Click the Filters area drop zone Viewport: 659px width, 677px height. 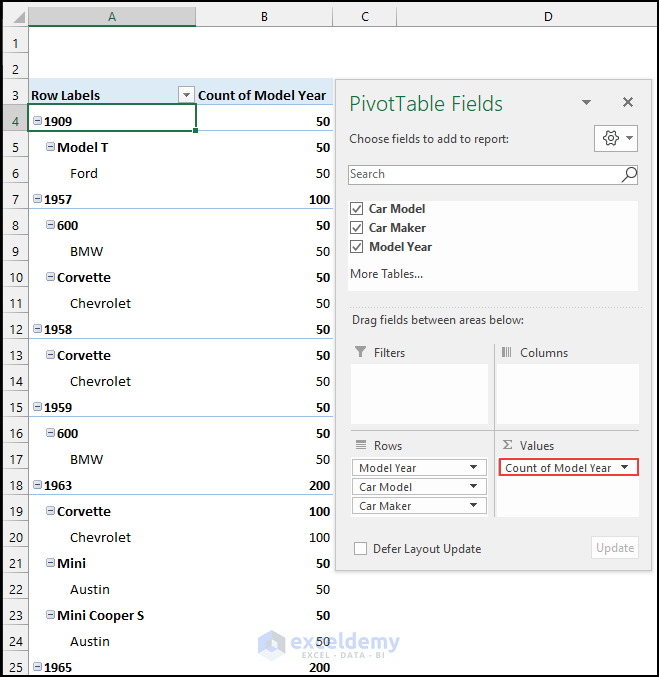coord(419,394)
